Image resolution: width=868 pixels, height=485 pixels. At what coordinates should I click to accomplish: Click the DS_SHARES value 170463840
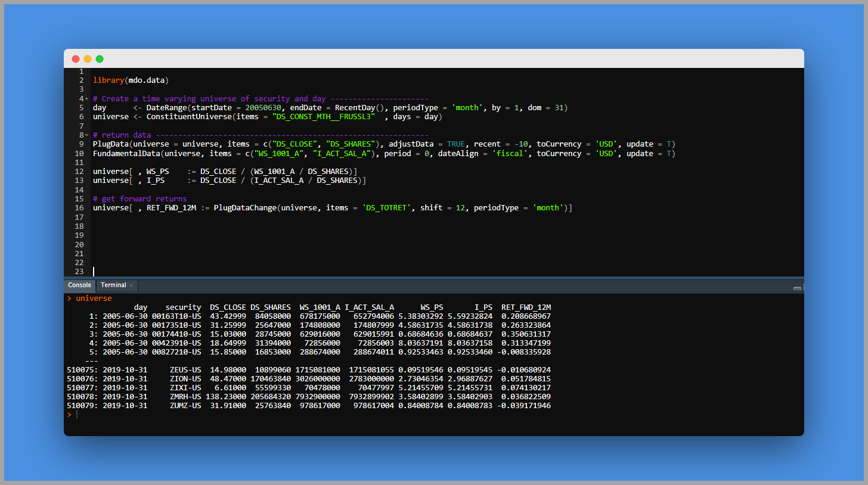tap(271, 379)
